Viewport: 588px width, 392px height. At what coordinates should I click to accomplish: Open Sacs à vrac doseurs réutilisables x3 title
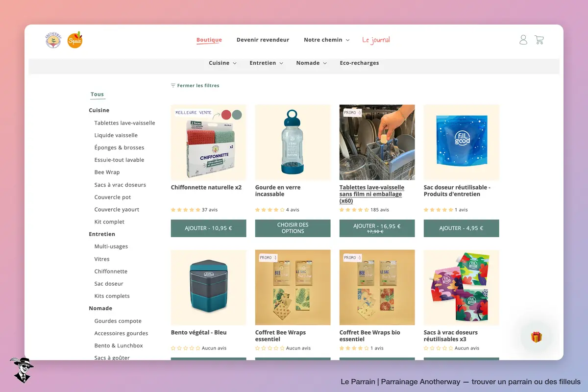[451, 336]
